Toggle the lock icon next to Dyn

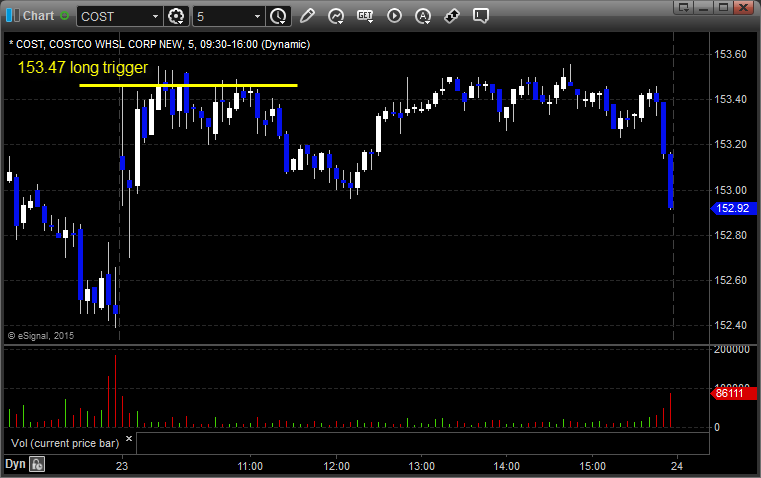pos(37,464)
